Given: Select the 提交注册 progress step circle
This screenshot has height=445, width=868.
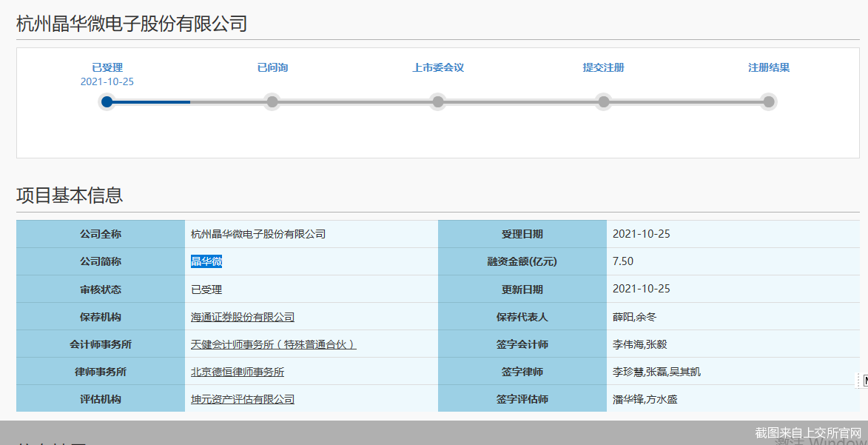Looking at the screenshot, I should coord(603,102).
